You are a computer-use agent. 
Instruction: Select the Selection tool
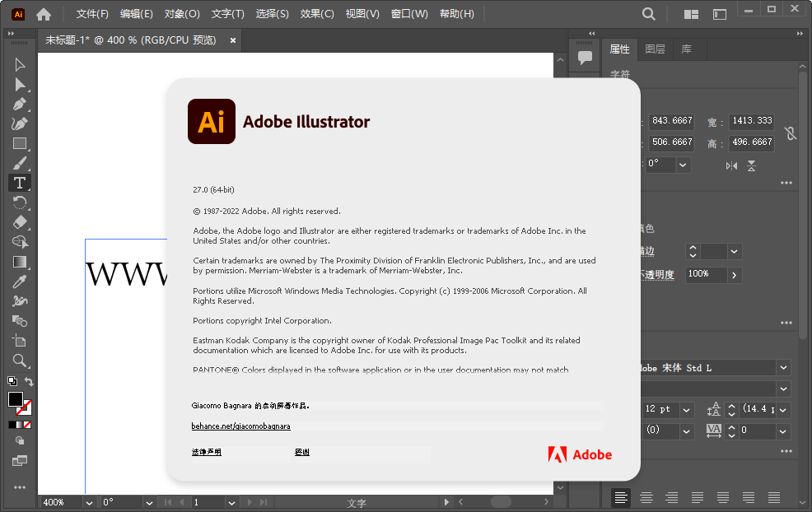pyautogui.click(x=19, y=64)
